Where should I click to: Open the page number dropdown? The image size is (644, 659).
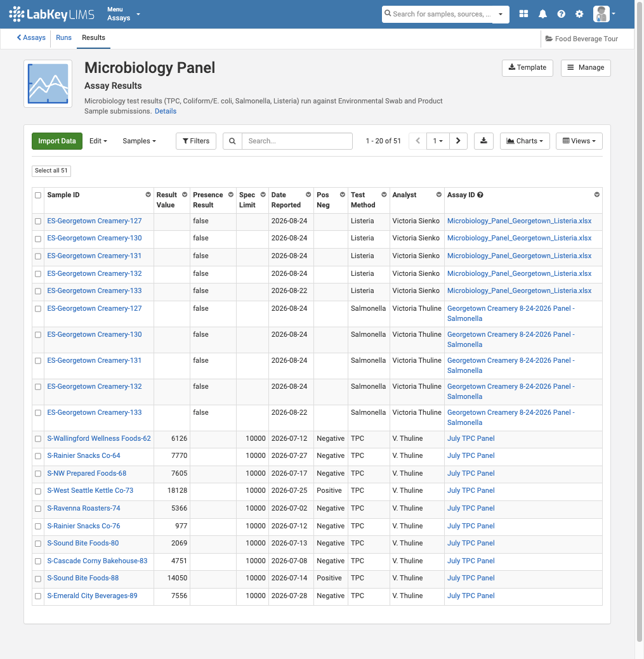click(x=438, y=141)
